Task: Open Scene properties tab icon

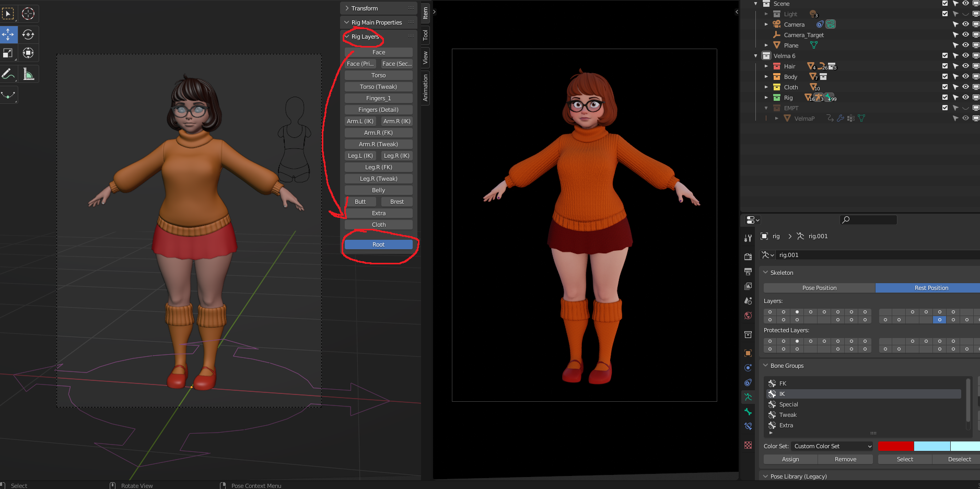Action: click(748, 301)
